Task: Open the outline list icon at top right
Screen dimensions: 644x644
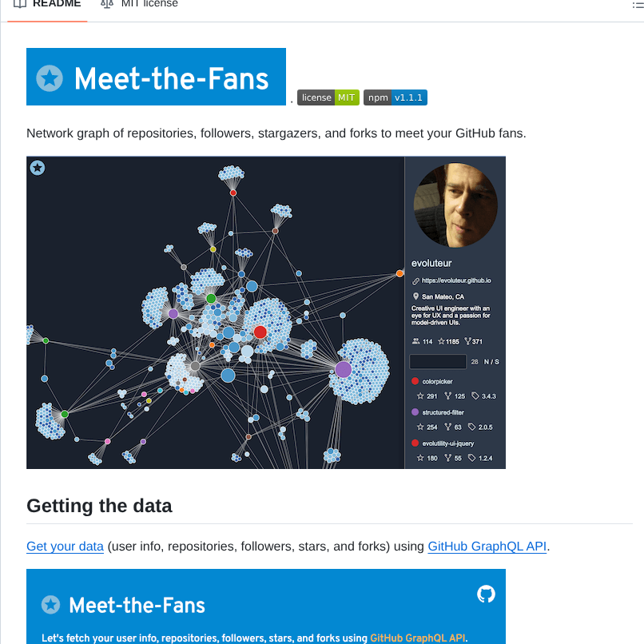Action: click(639, 3)
